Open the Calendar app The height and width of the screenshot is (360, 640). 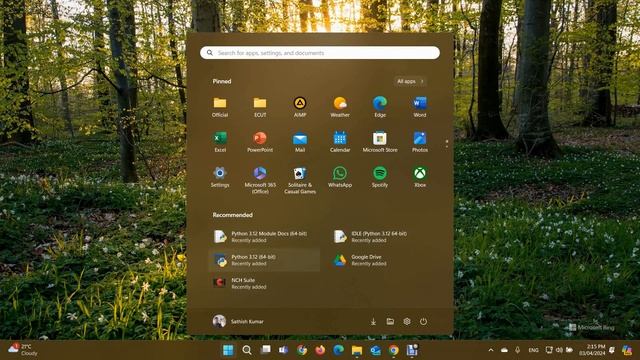[340, 142]
